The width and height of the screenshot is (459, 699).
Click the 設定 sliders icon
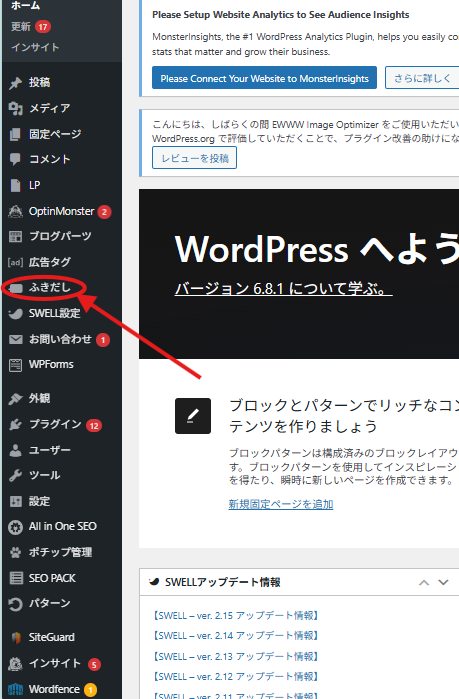point(16,502)
